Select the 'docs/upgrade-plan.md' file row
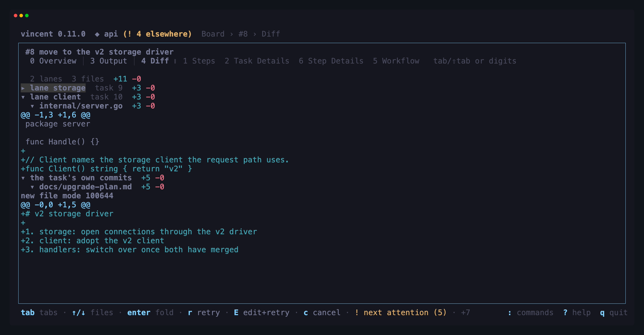The height and width of the screenshot is (335, 644). pos(85,187)
